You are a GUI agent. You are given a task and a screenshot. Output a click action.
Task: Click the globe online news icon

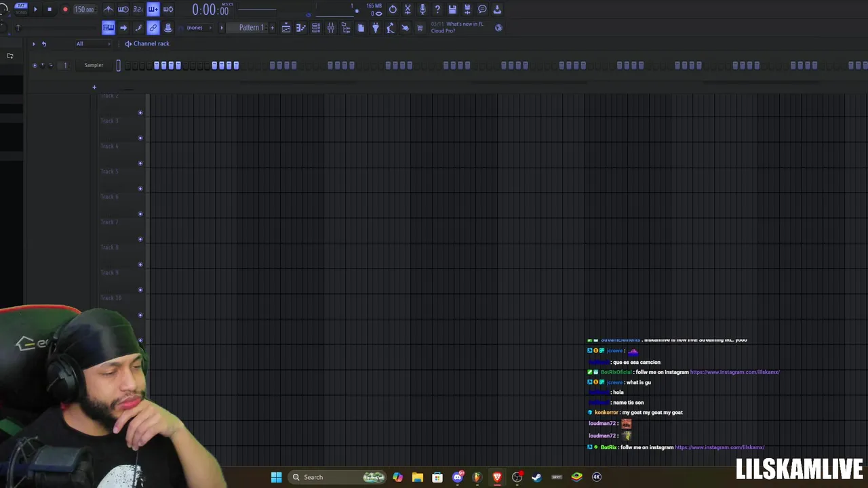point(498,28)
